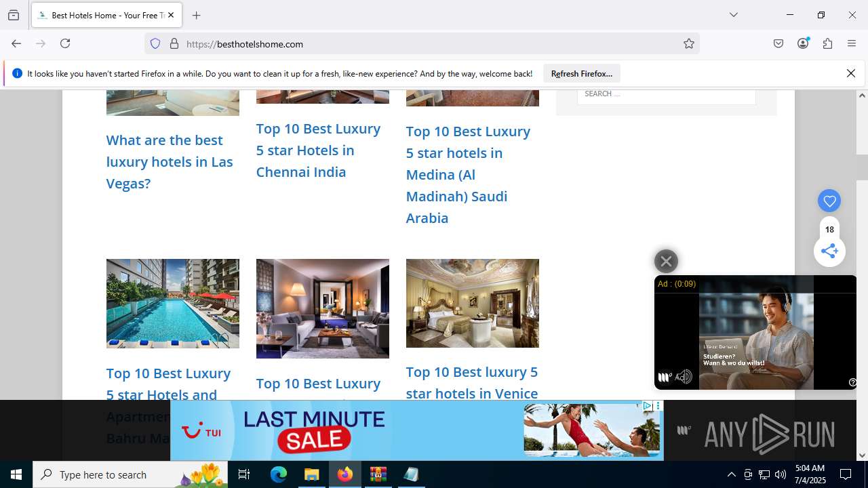
Task: Click page scrollbar down arrow
Action: [x=863, y=455]
